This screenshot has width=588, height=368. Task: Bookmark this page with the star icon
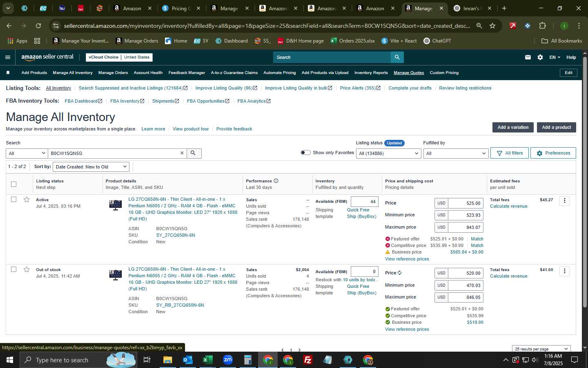click(x=492, y=26)
